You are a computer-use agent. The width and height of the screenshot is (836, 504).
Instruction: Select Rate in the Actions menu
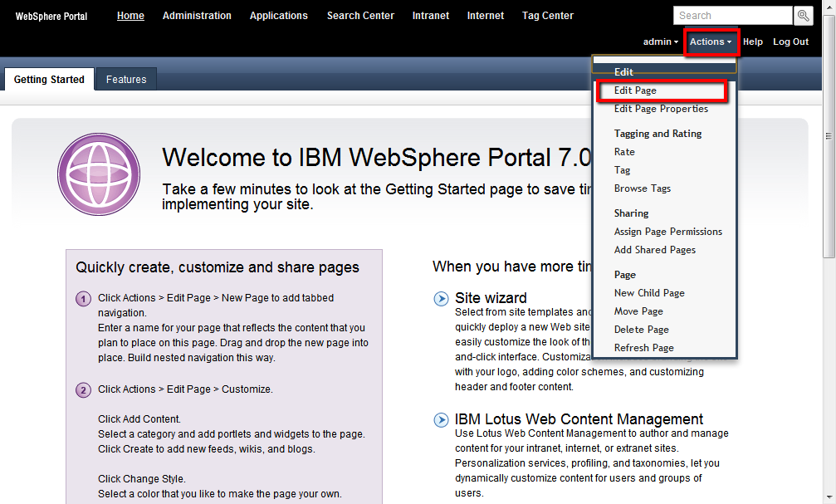tap(624, 152)
